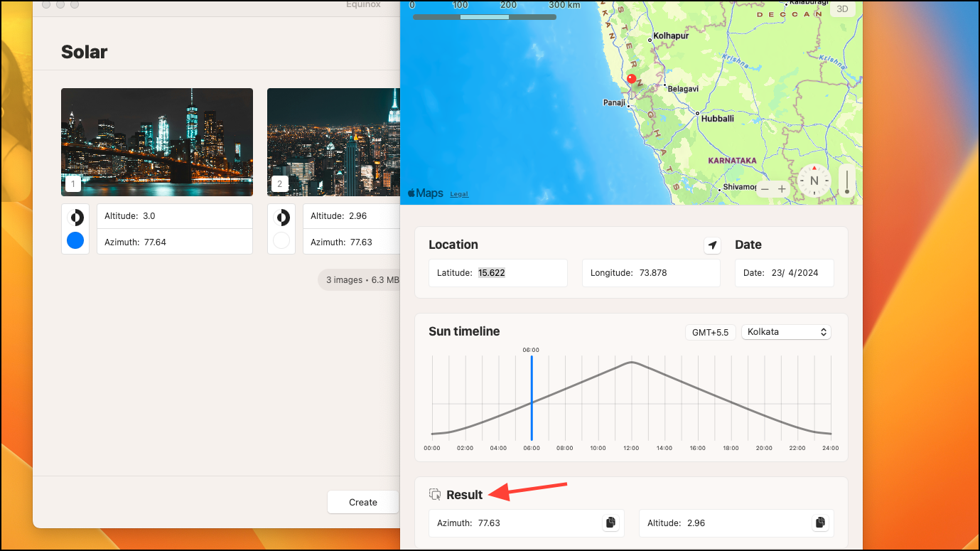Click the Solar heading
980x551 pixels.
click(84, 52)
